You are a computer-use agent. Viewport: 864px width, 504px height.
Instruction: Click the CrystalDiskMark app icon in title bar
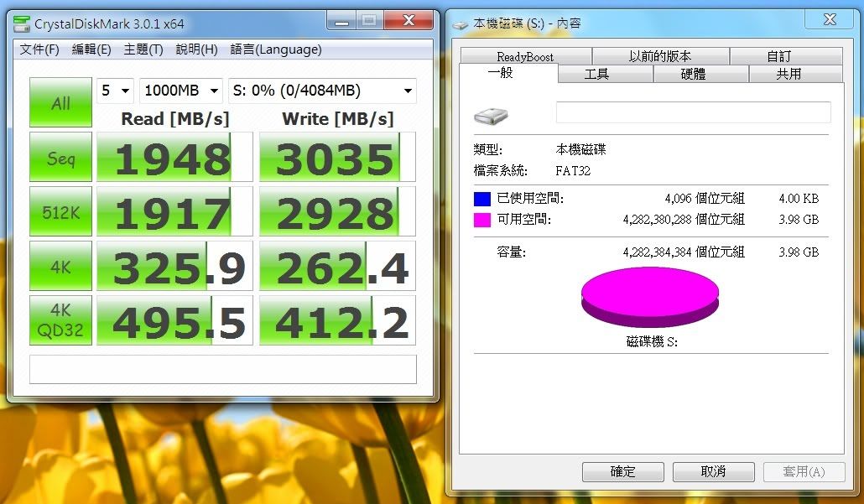[21, 23]
